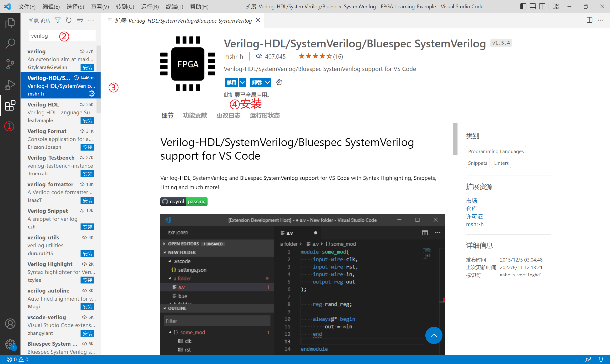610x364 pixels.
Task: Install the verilog extension by Gtylcara&Gewinn
Action: click(87, 67)
